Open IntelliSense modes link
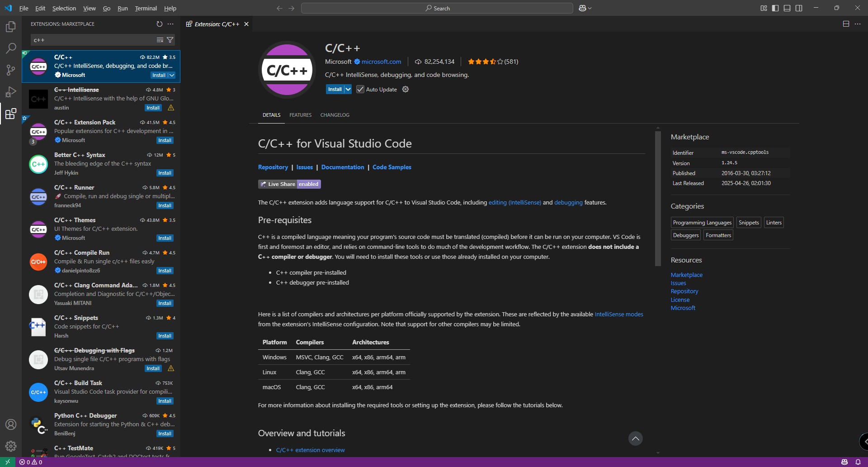The height and width of the screenshot is (467, 868). (619, 314)
